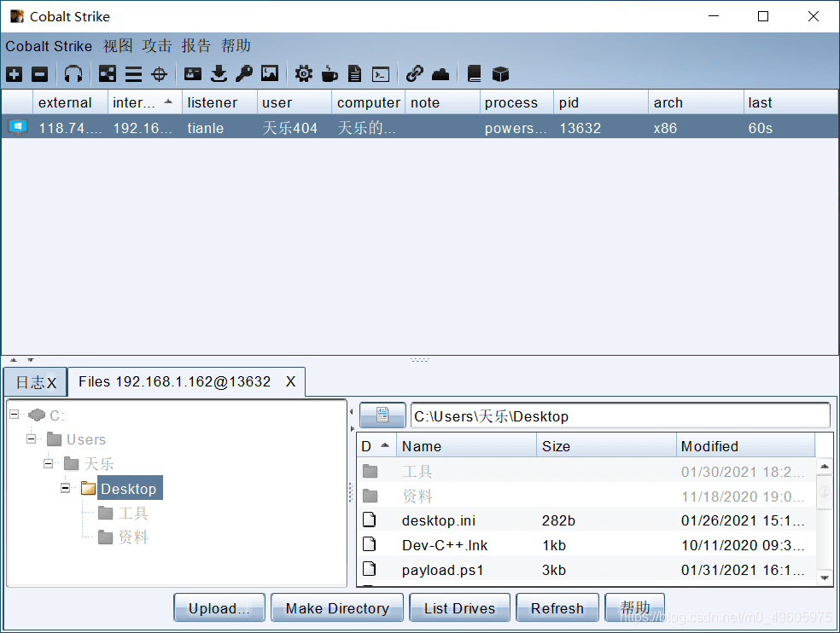Viewport: 840px width, 633px height.
Task: Click the Upload... button
Action: 219,607
